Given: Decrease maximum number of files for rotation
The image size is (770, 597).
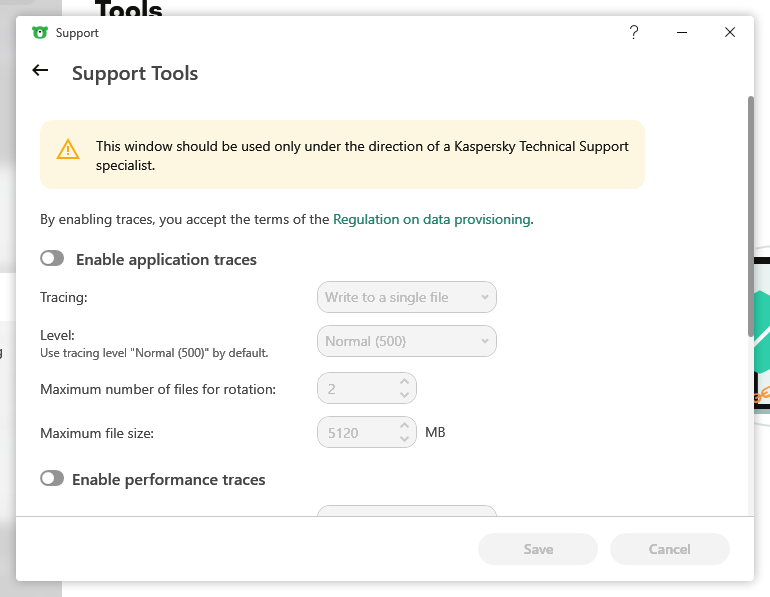Looking at the screenshot, I should pos(404,394).
